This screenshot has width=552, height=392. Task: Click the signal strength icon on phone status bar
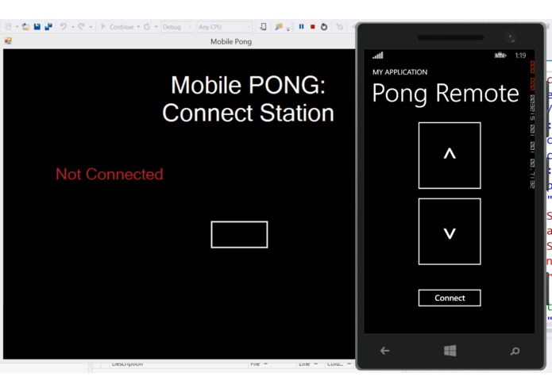click(x=378, y=56)
